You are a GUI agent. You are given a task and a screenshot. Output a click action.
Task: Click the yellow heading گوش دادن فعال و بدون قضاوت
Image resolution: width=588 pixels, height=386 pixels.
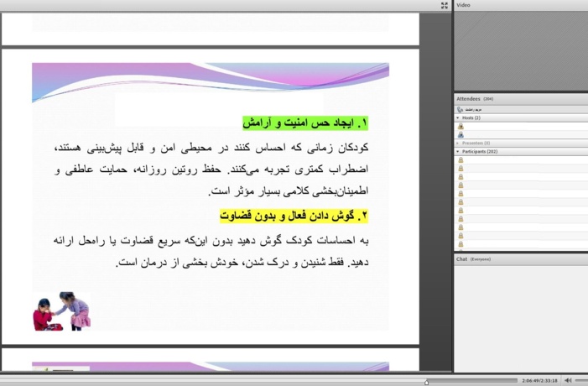click(294, 216)
